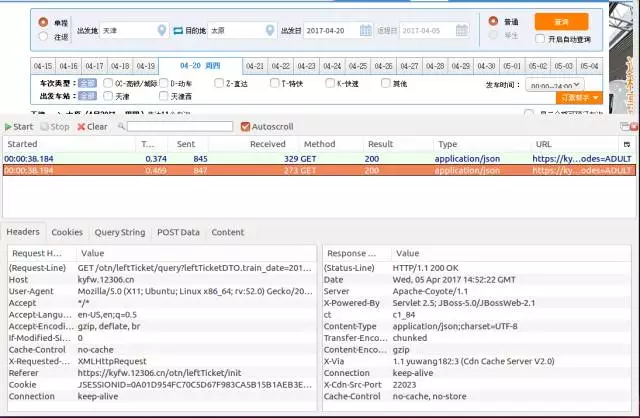
Task: Expand the 发车时间 time range dropdown
Action: tap(554, 85)
